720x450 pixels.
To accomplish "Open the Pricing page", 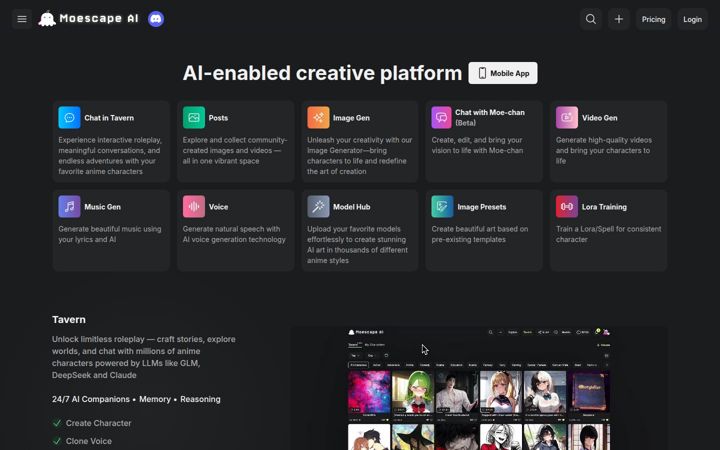I will [653, 19].
